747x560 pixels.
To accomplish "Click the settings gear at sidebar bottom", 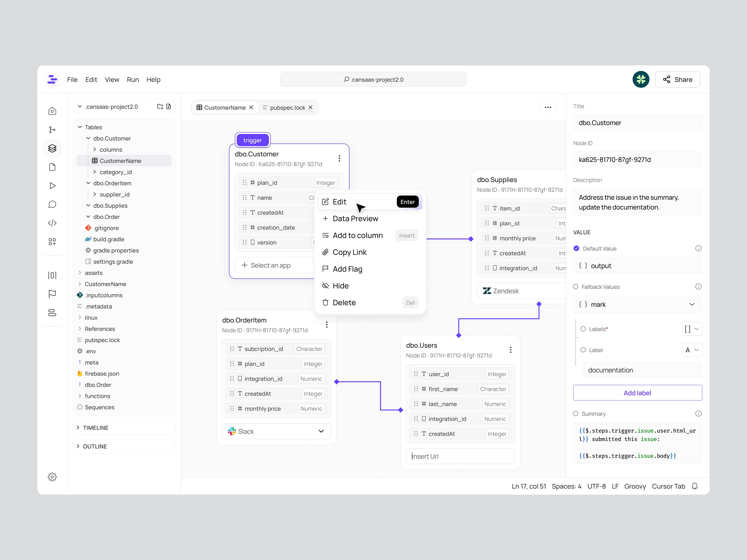I will coord(52,477).
